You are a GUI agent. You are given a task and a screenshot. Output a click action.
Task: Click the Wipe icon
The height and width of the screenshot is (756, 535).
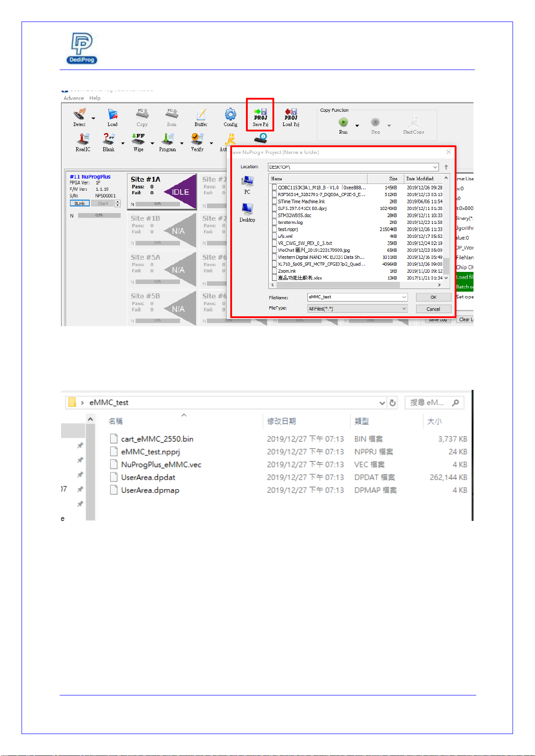point(138,139)
